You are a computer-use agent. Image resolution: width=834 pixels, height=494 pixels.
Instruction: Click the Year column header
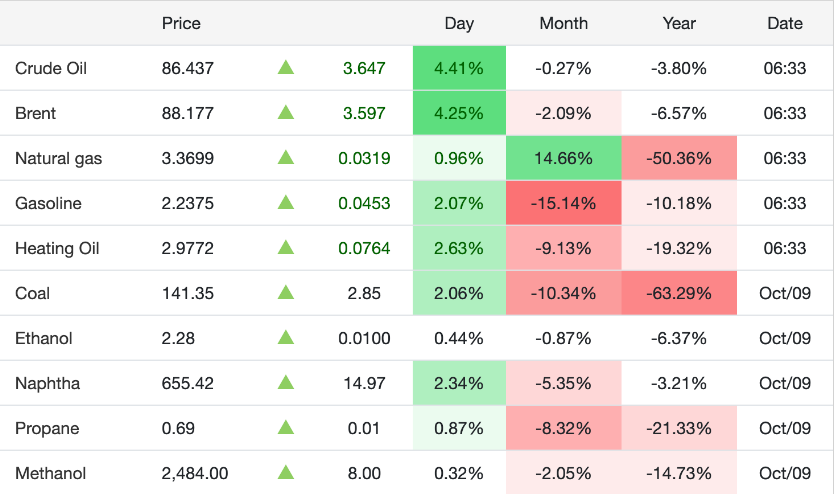click(679, 23)
